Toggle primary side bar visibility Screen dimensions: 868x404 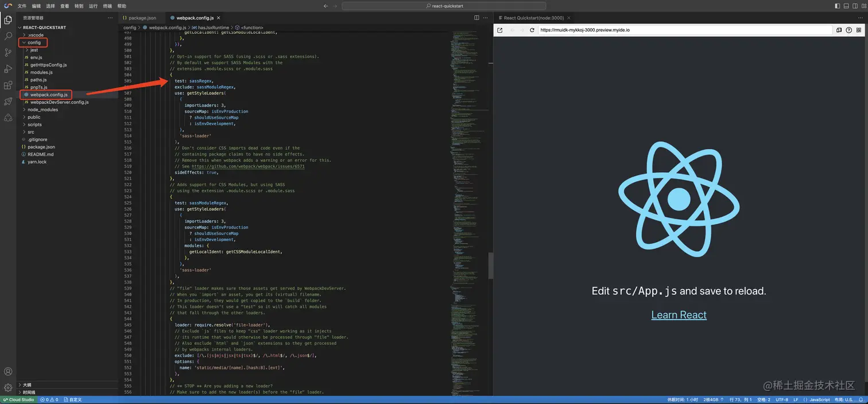click(x=836, y=6)
